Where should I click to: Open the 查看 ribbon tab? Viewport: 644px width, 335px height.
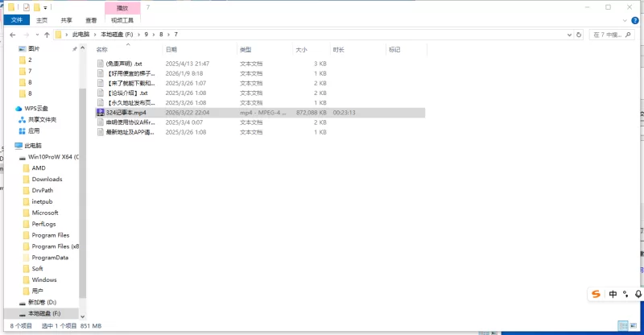91,20
